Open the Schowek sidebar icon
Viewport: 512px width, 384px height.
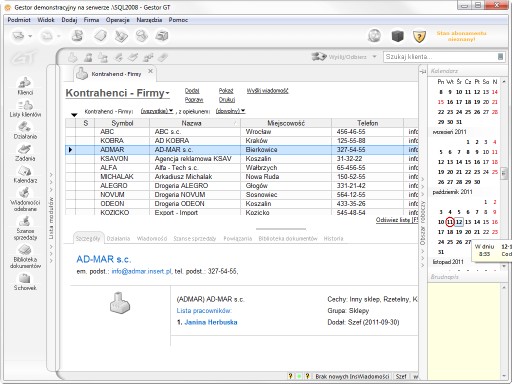[x=25, y=282]
